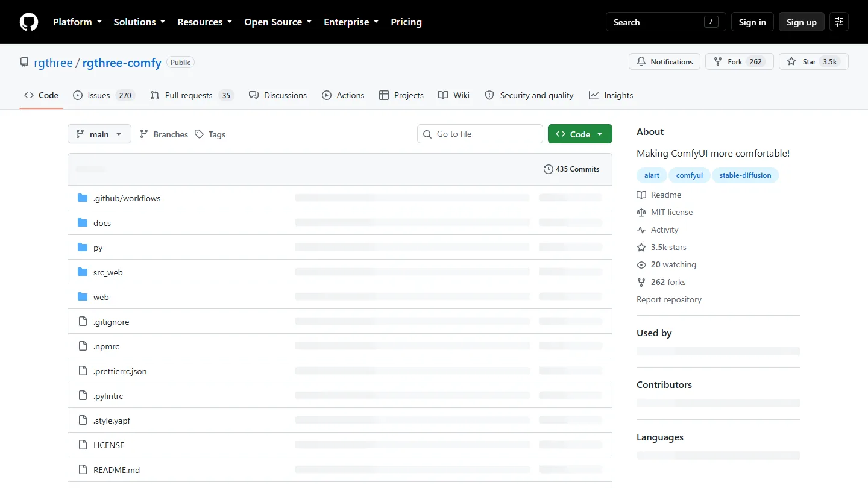The height and width of the screenshot is (488, 868).
Task: Click the web folder icon
Action: tap(83, 297)
